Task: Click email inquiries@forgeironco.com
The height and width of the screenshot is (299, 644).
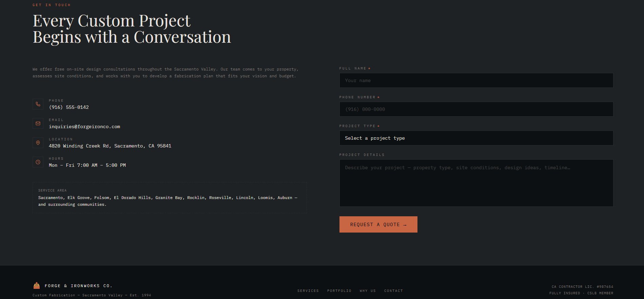Action: 84,126
